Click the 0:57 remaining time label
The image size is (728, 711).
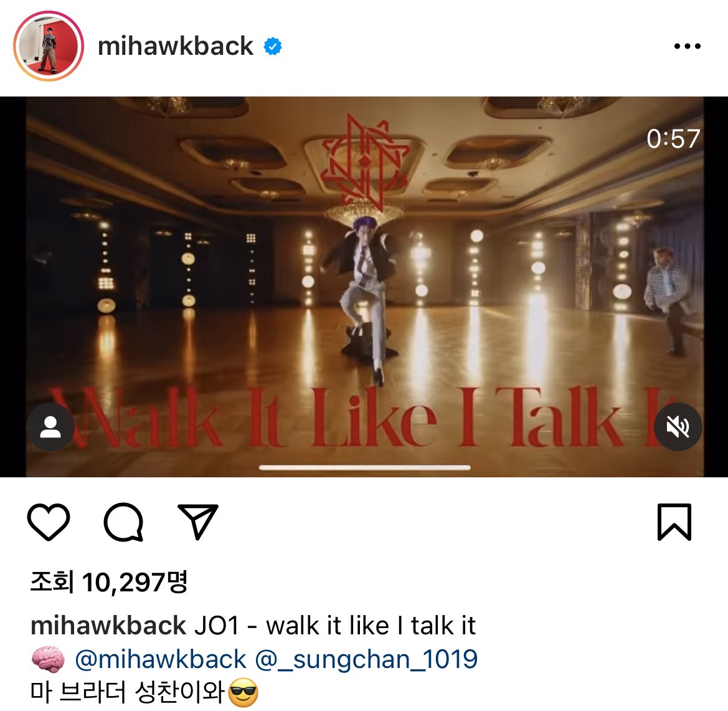coord(673,138)
